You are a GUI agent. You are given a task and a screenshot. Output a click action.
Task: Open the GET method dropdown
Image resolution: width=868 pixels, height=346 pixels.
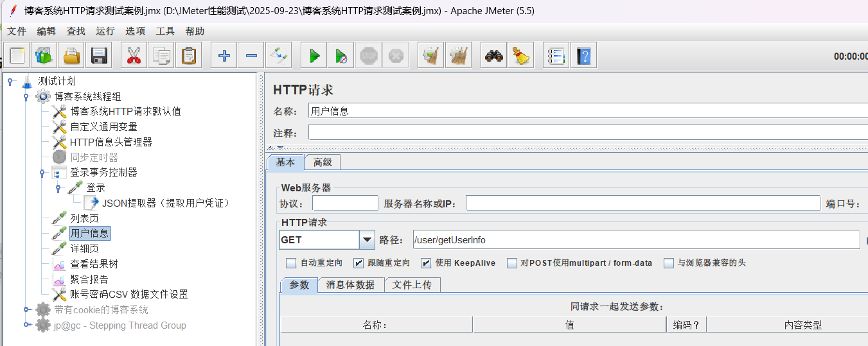click(367, 240)
